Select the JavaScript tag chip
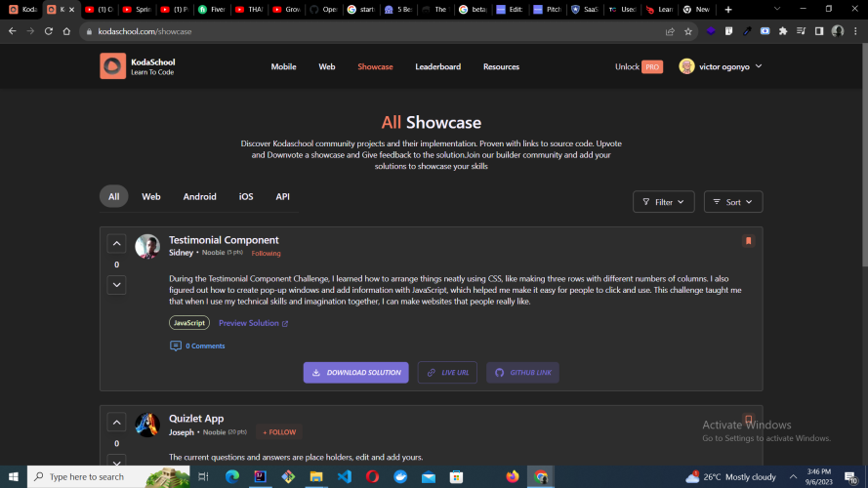Viewport: 868px width, 488px height. point(189,322)
